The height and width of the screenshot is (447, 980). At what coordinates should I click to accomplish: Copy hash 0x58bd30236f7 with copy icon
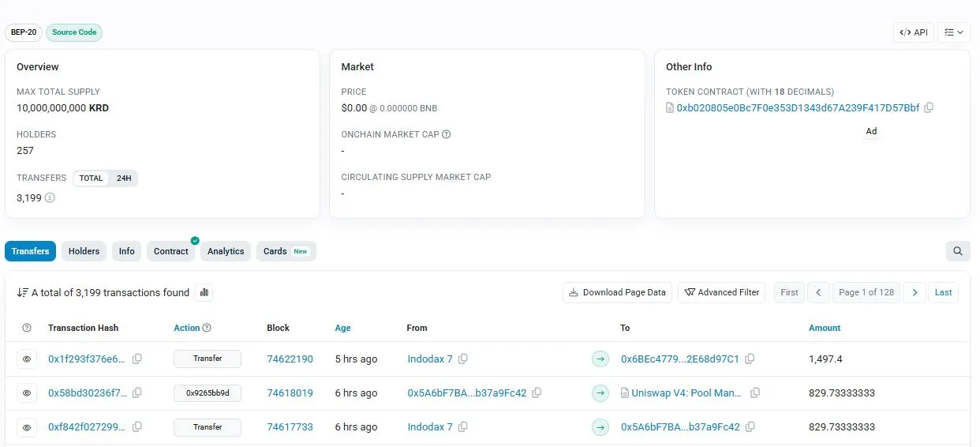click(137, 393)
